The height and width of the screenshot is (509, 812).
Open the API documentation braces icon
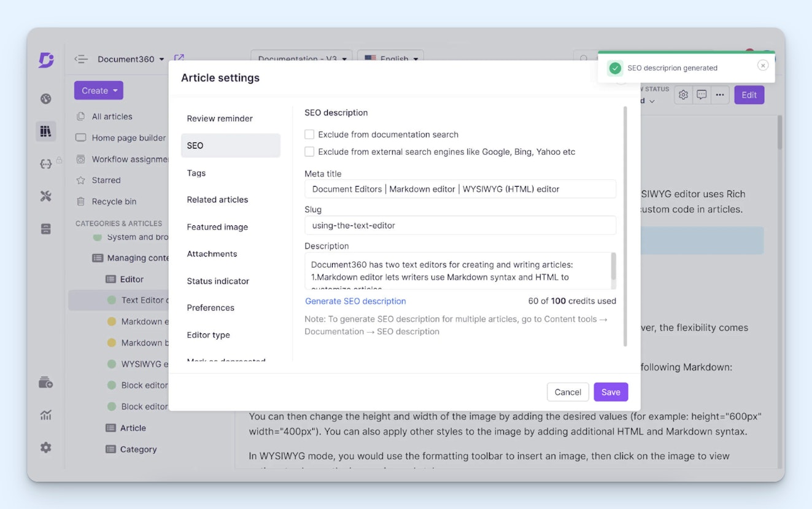click(x=45, y=163)
